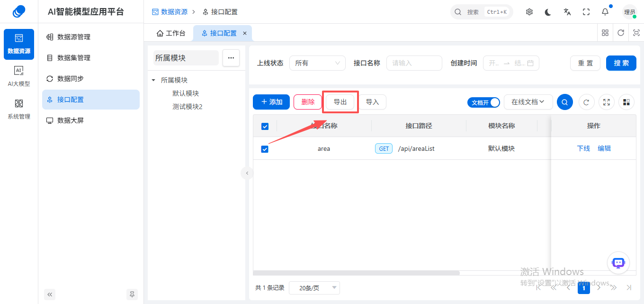Open the settings gear icon
Viewport: 644px width, 304px height.
pyautogui.click(x=529, y=12)
